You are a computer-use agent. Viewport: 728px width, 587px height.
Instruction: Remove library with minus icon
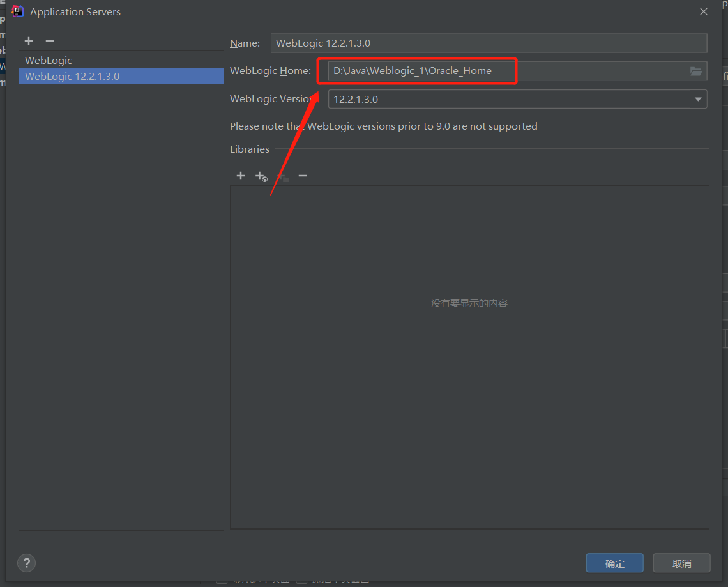303,176
